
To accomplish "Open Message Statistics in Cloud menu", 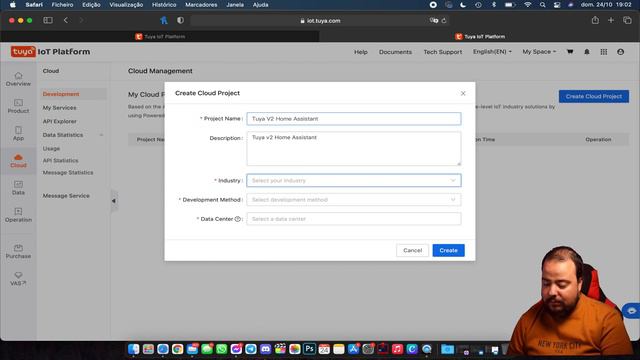I will point(68,173).
